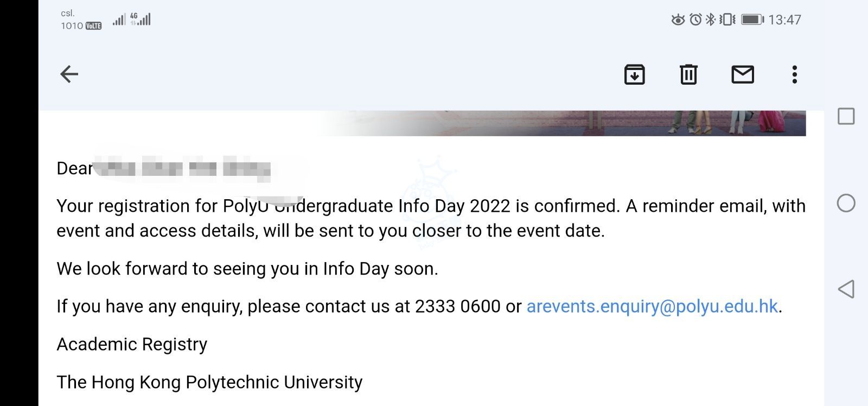Delete the email with the trash icon
The height and width of the screenshot is (406, 868).
(x=688, y=74)
